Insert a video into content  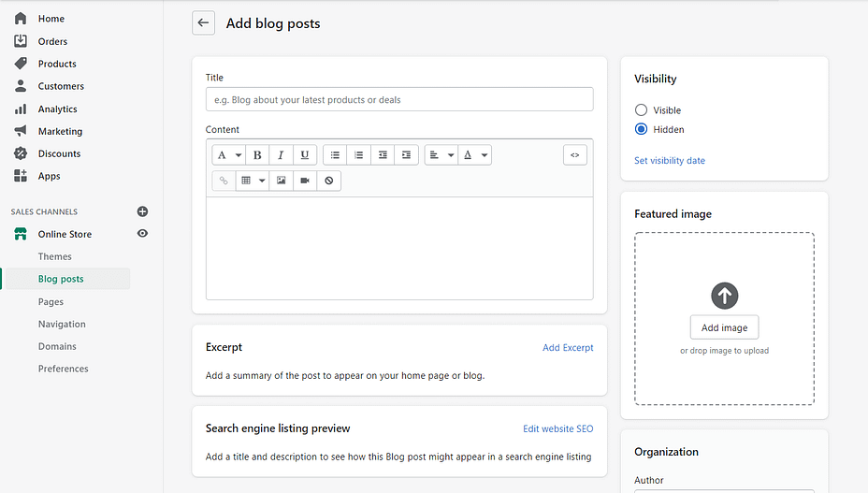(305, 181)
